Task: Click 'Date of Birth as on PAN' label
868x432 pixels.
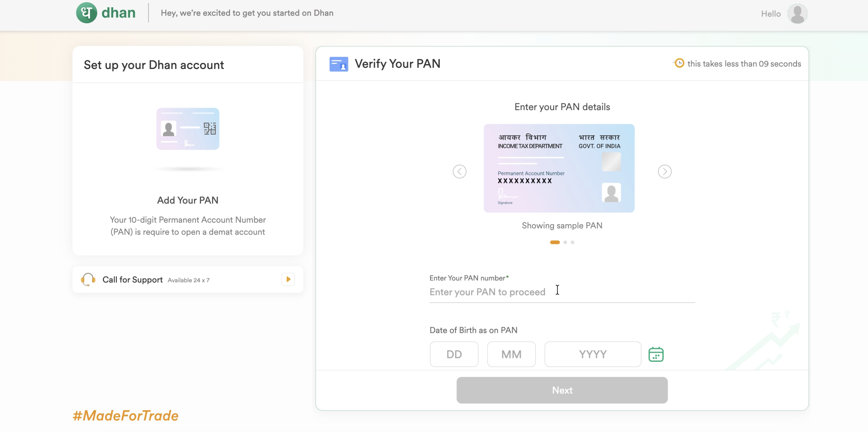Action: (x=473, y=330)
